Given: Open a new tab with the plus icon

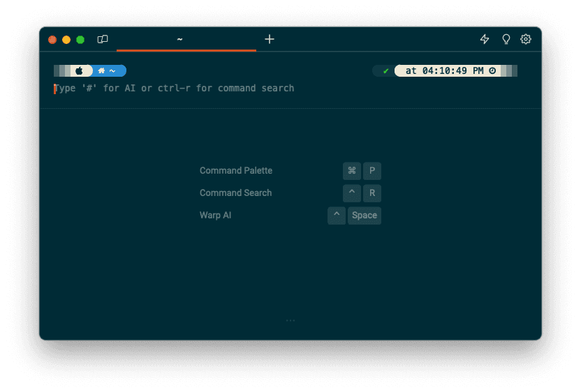Looking at the screenshot, I should (x=270, y=39).
